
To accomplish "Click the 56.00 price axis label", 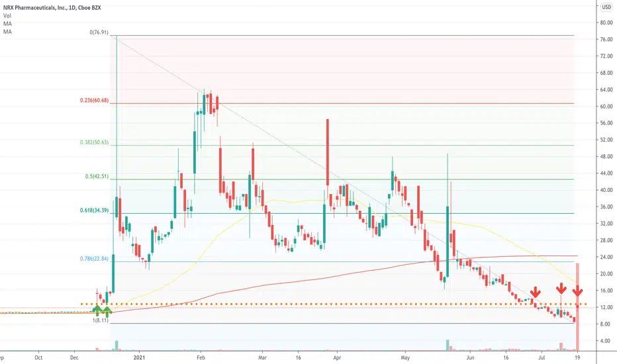I will pyautogui.click(x=606, y=123).
